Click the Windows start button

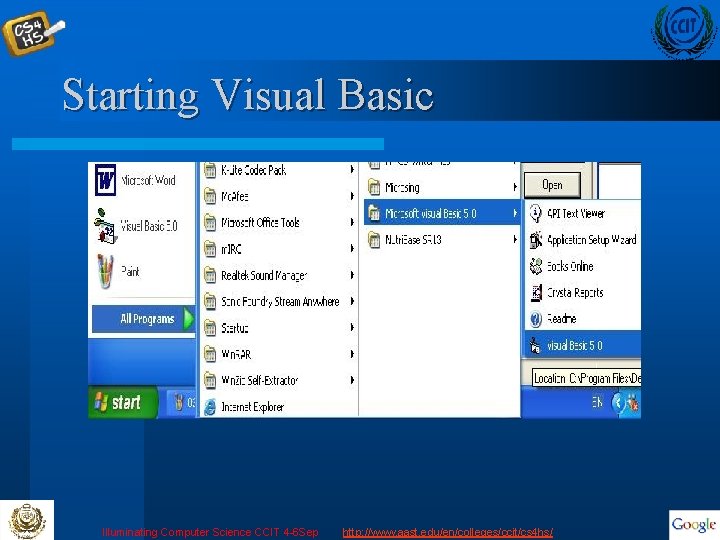[x=122, y=402]
